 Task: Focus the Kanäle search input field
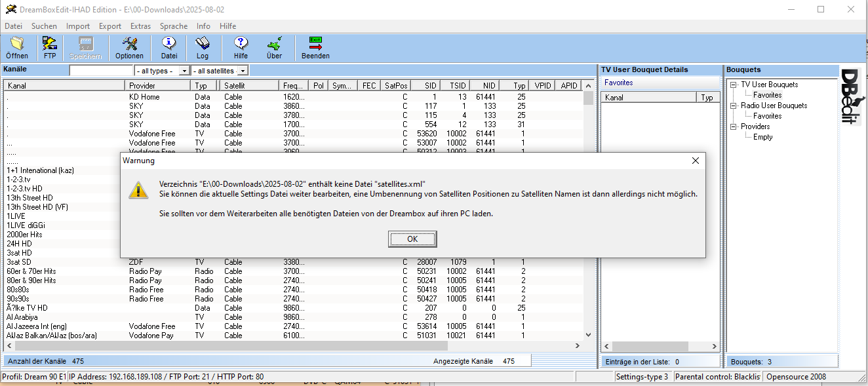[101, 71]
